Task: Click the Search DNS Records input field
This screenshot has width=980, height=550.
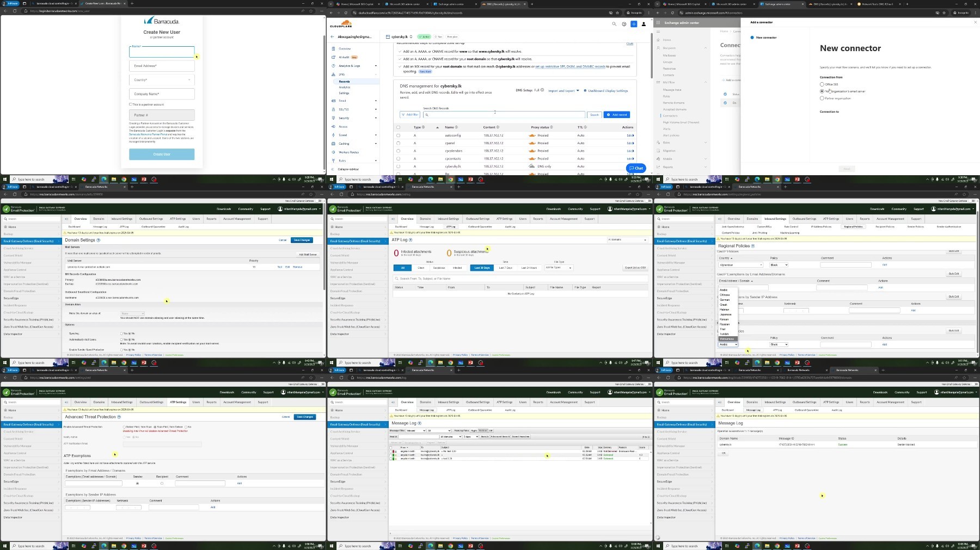Action: click(504, 115)
